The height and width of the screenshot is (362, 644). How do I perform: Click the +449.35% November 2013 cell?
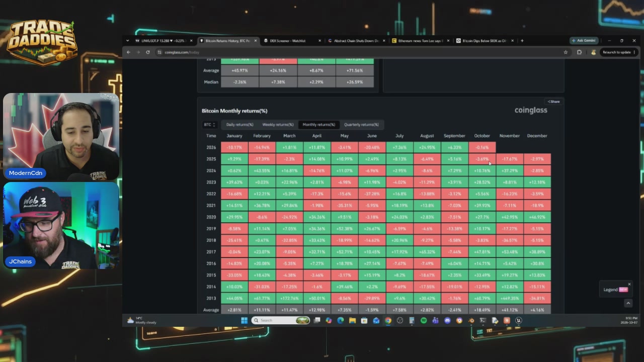point(510,298)
